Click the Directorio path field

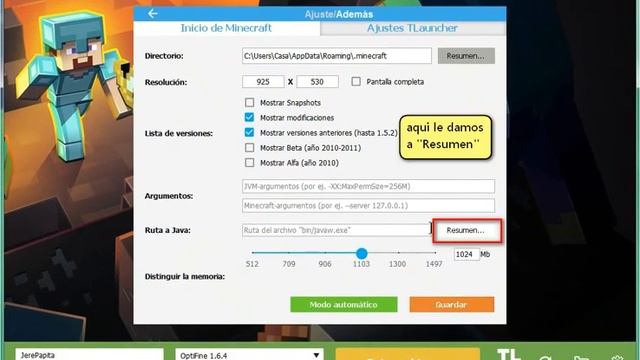[337, 56]
